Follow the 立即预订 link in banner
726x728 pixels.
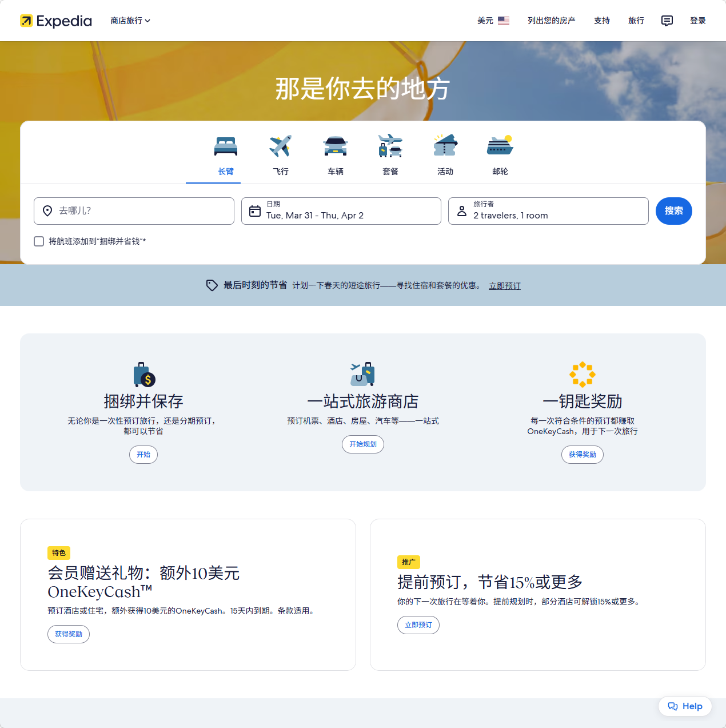pos(504,286)
